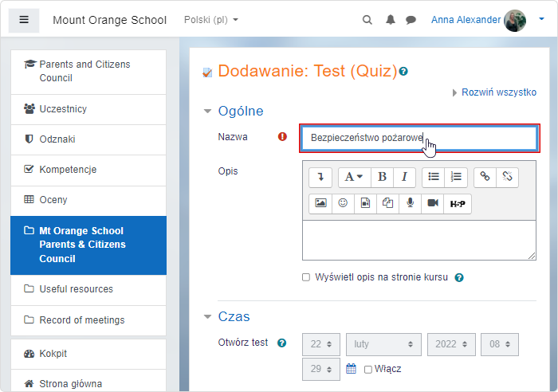Open the Polski (pl) language dropdown
This screenshot has width=558, height=392.
(210, 20)
